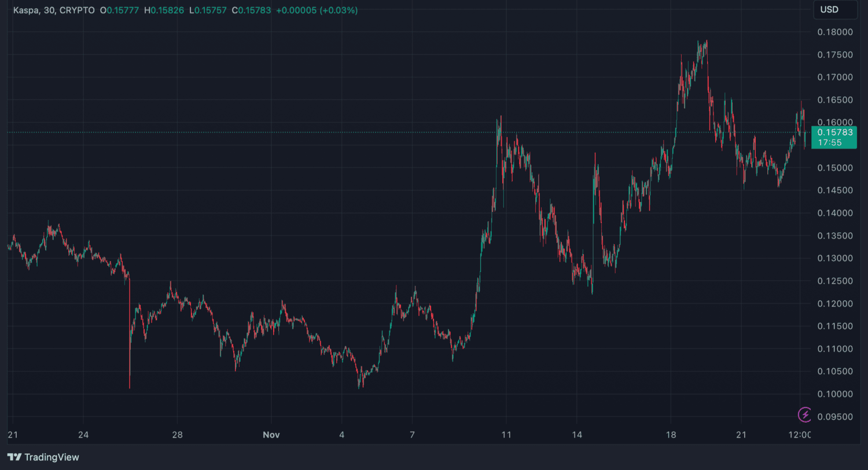Viewport: 868px width, 470px height.
Task: Click the Kaspa symbol title in legend
Action: coord(29,10)
